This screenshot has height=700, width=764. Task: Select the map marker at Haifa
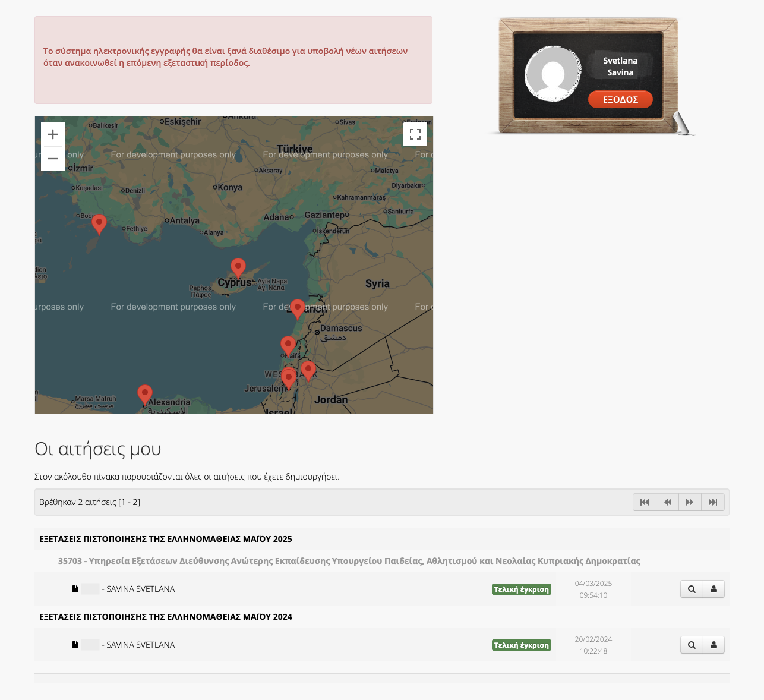pos(288,346)
